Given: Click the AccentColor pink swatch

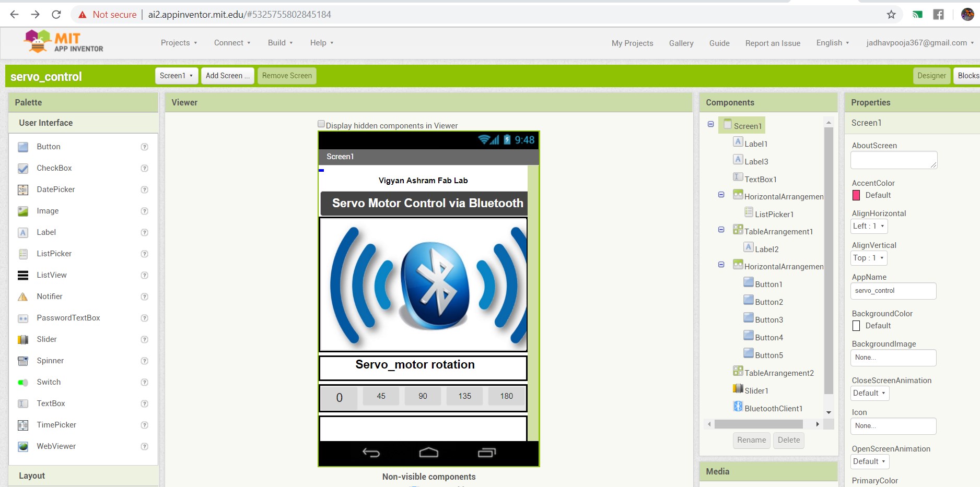Looking at the screenshot, I should point(856,195).
